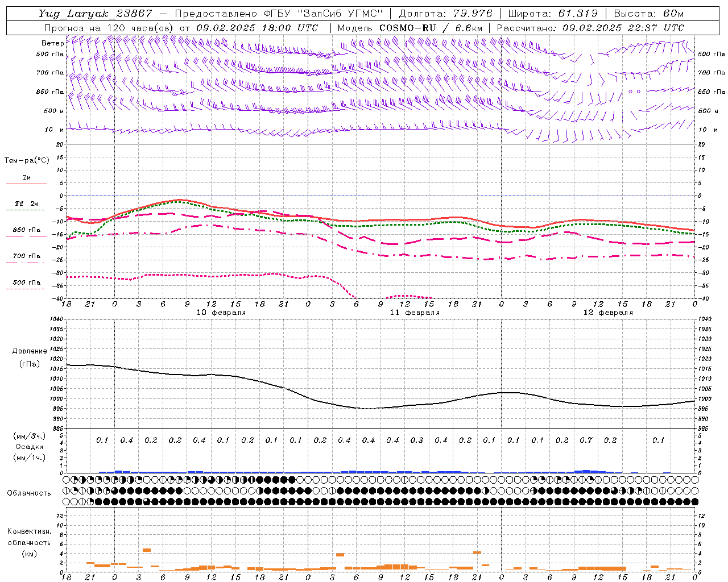The width and height of the screenshot is (728, 582).
Task: Click 'Прогноз на 120 часа(ов)' forecast text
Action: click(x=109, y=28)
